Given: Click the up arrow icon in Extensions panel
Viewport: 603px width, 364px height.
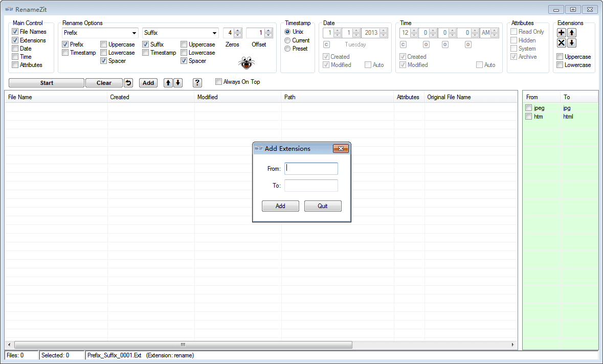Looking at the screenshot, I should pos(572,33).
